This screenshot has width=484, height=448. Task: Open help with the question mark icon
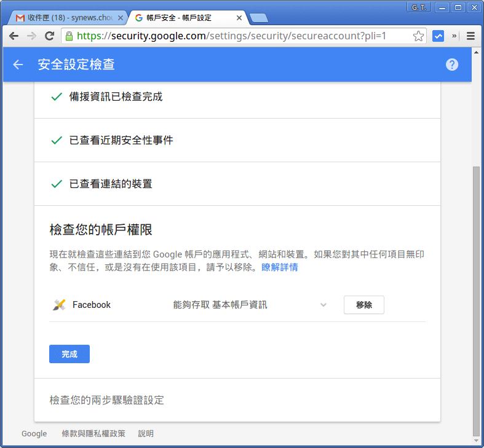click(x=452, y=65)
